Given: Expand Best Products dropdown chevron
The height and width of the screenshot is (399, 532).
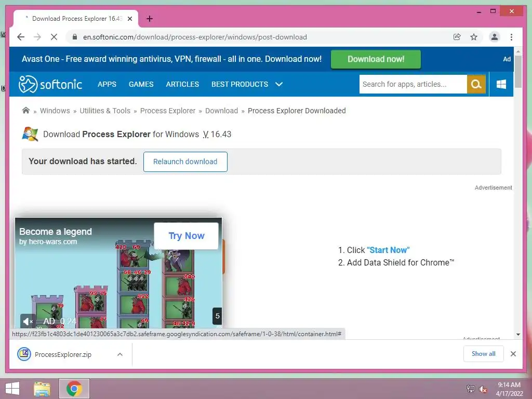Looking at the screenshot, I should 279,84.
